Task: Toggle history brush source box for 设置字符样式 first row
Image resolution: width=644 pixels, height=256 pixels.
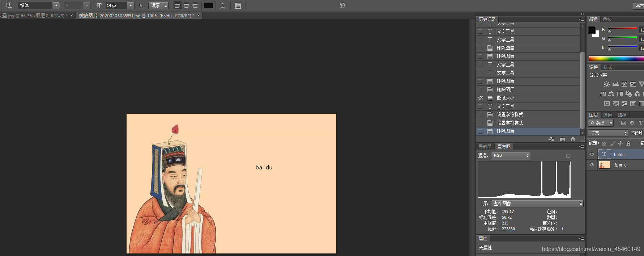Action: [x=480, y=115]
